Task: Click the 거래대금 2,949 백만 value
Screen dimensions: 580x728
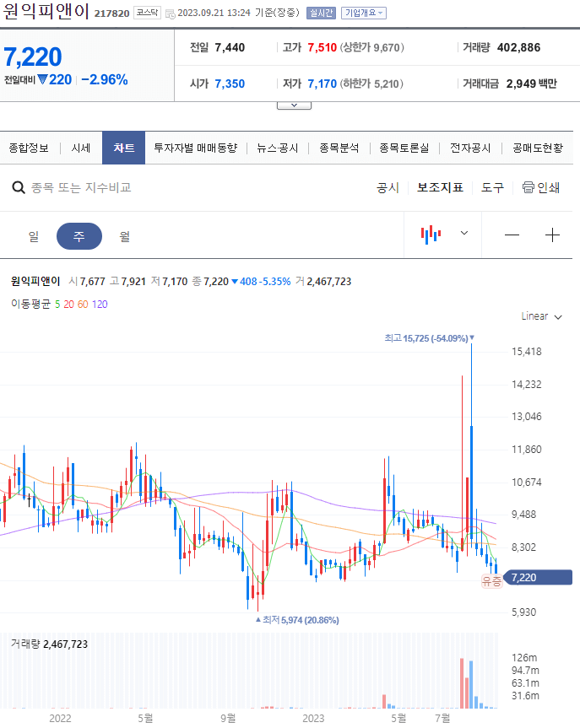Action: pyautogui.click(x=532, y=84)
